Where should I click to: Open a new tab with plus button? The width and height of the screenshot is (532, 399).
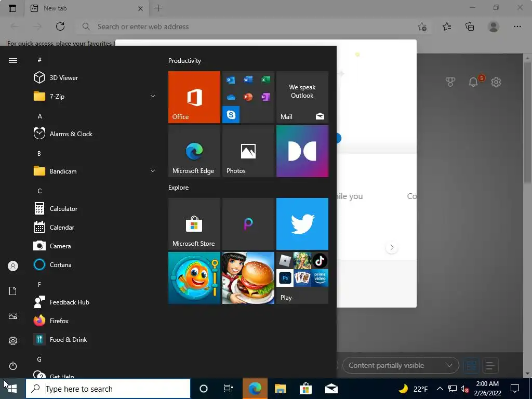(158, 8)
